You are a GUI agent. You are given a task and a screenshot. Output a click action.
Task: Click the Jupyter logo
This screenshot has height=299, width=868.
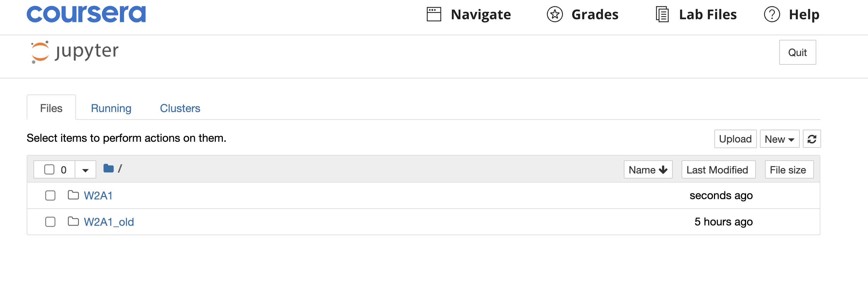(75, 52)
